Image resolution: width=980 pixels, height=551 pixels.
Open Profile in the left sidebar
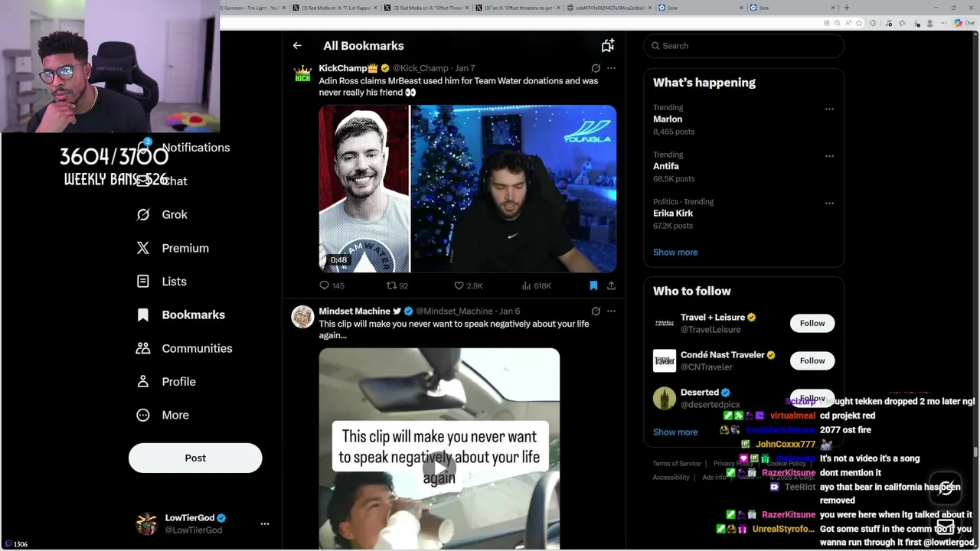click(166, 381)
